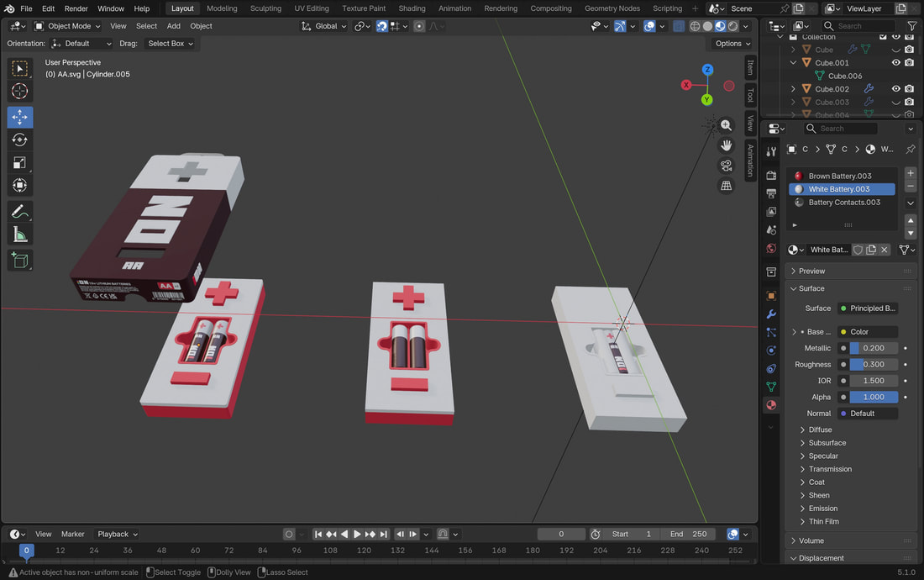Open the Drag Select Box dropdown
The height and width of the screenshot is (580, 924).
[x=171, y=44]
